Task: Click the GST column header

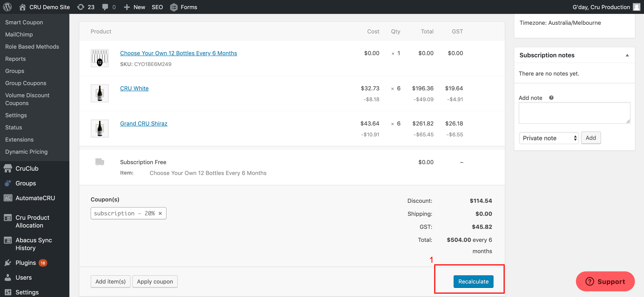Action: [457, 31]
